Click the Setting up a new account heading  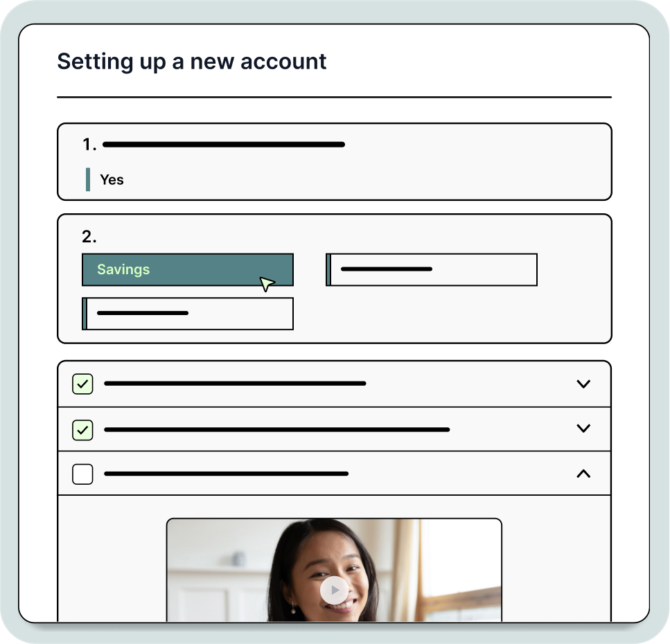click(192, 62)
